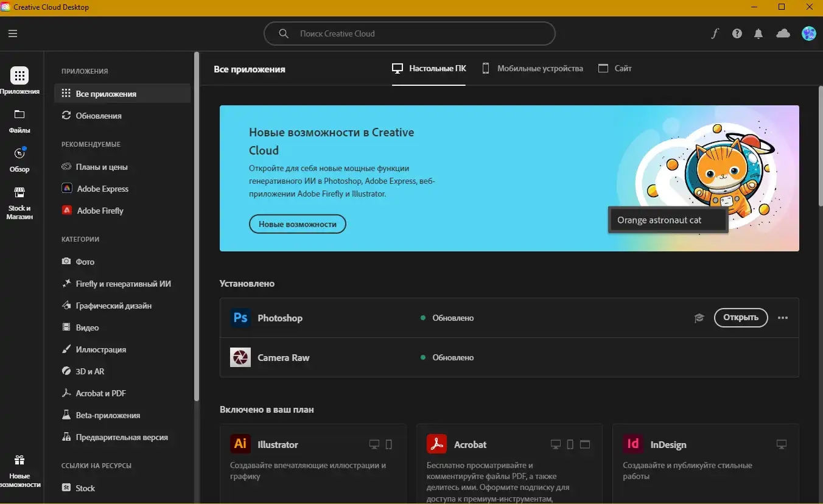Click the Photoshop app icon
This screenshot has width=823, height=504.
[x=240, y=318]
